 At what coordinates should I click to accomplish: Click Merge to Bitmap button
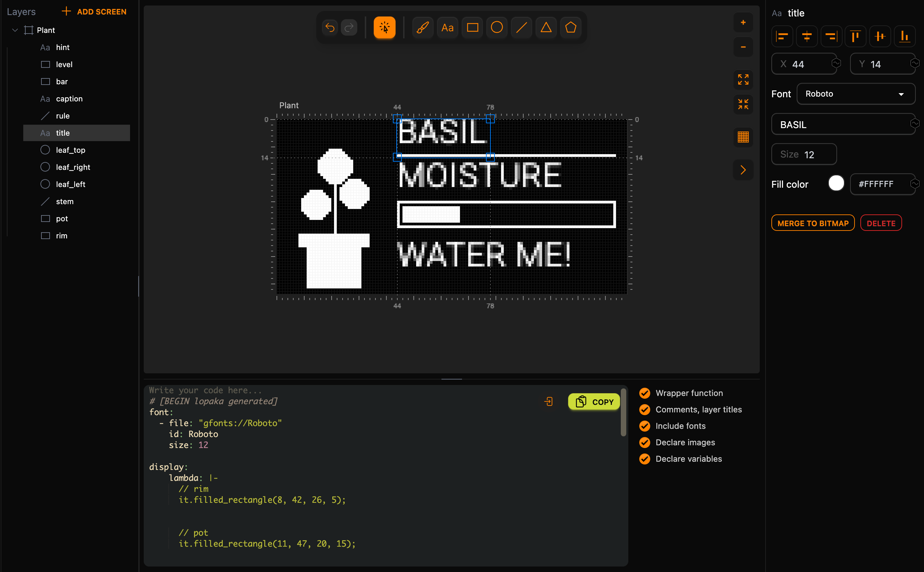(813, 223)
